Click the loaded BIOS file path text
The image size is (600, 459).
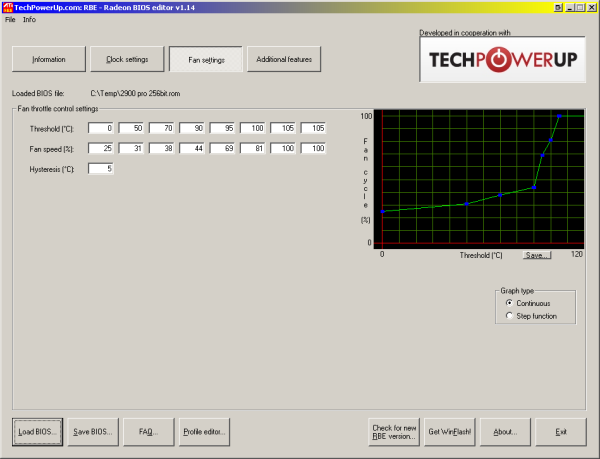coord(135,93)
